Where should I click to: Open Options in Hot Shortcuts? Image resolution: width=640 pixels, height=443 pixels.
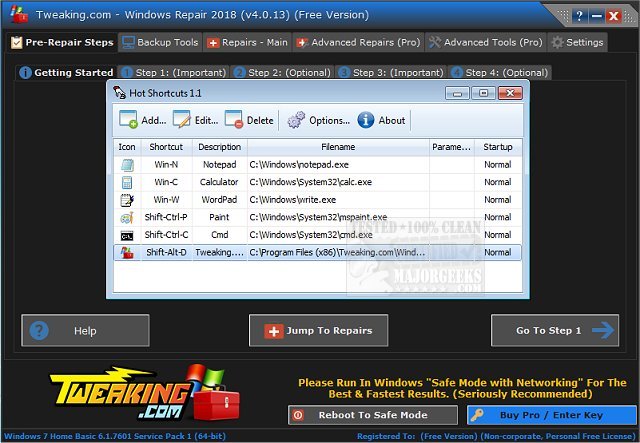click(x=318, y=120)
